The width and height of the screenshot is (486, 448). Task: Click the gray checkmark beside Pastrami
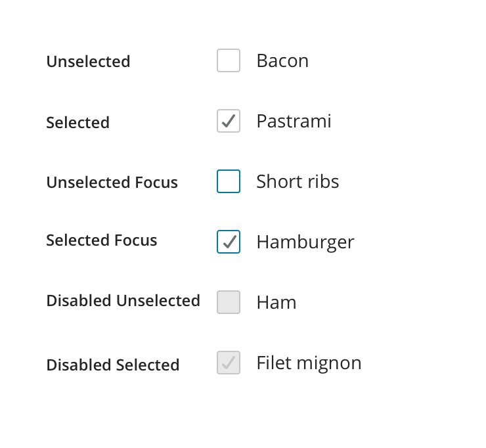(229, 121)
